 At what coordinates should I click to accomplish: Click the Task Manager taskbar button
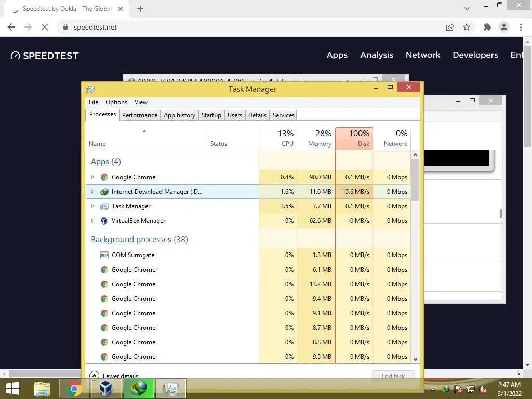coord(171,389)
